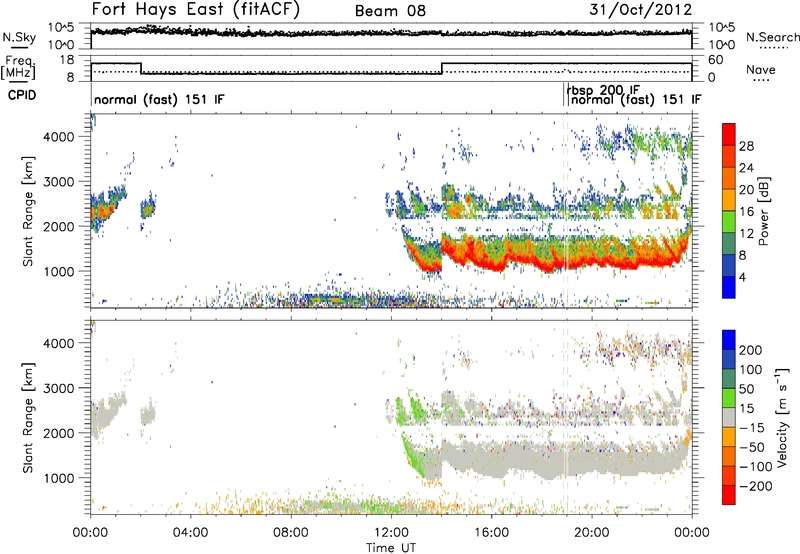Image resolution: width=800 pixels, height=554 pixels.
Task: Click the dashed CPID change marker near 19:00
Action: (565, 211)
